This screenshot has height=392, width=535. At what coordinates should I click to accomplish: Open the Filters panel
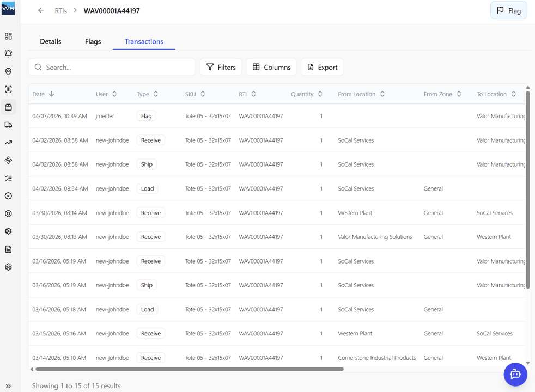(221, 67)
